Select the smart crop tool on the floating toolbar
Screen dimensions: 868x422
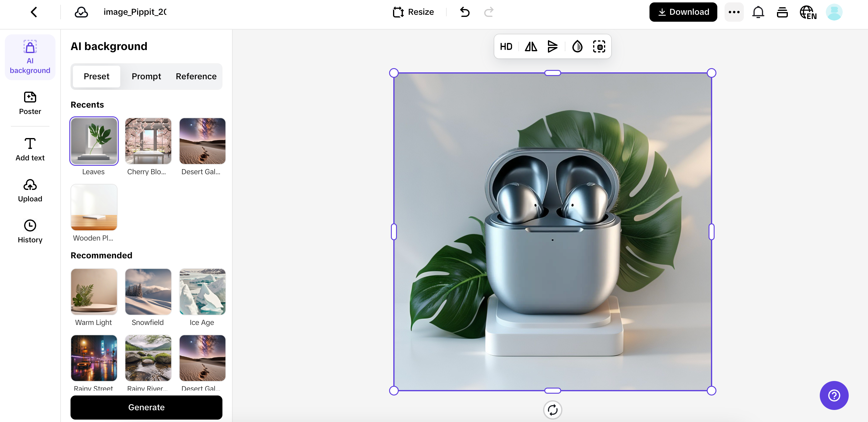pos(599,46)
